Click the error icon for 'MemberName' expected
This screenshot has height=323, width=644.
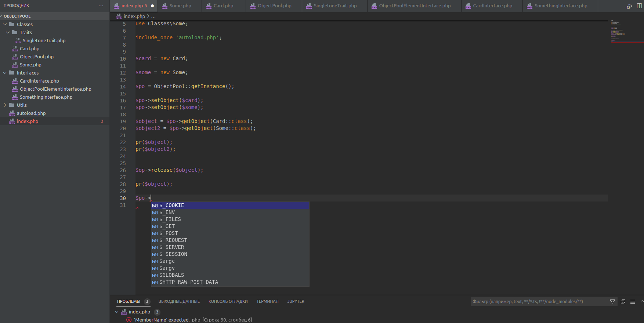129,320
